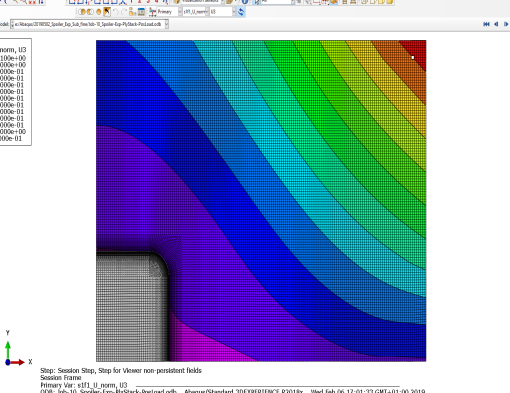Screen dimensions: 510x393
Task: Step to previous frame
Action: point(496,24)
